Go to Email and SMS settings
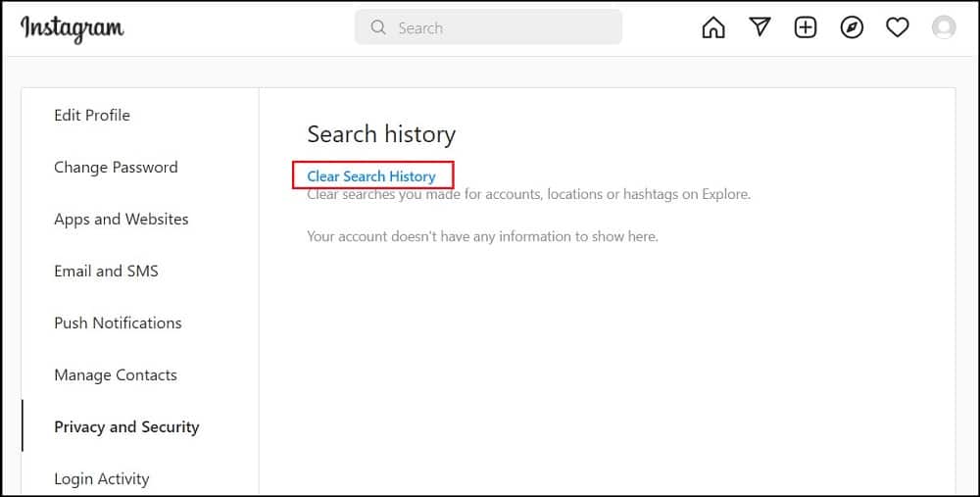 pyautogui.click(x=106, y=272)
